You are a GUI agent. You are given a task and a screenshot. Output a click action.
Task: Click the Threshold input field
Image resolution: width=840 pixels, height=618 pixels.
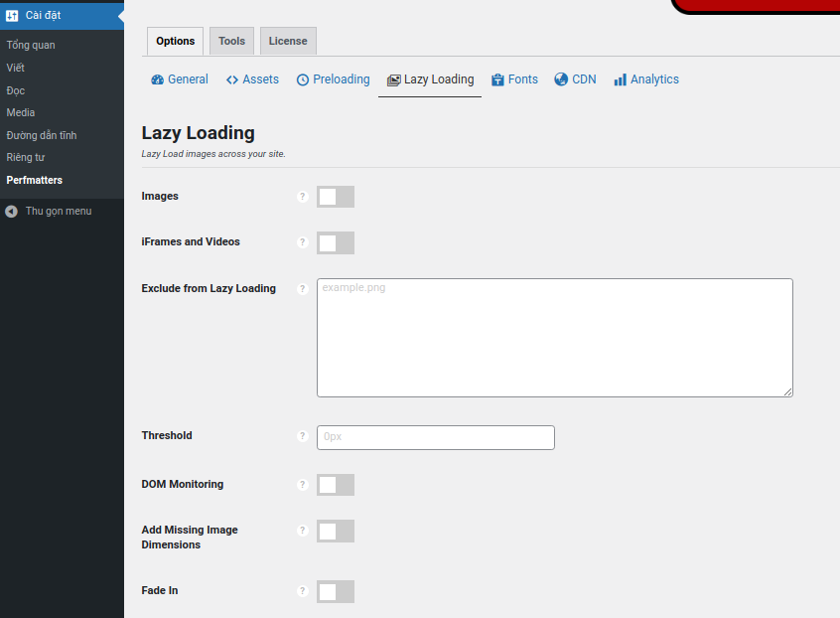pyautogui.click(x=436, y=437)
